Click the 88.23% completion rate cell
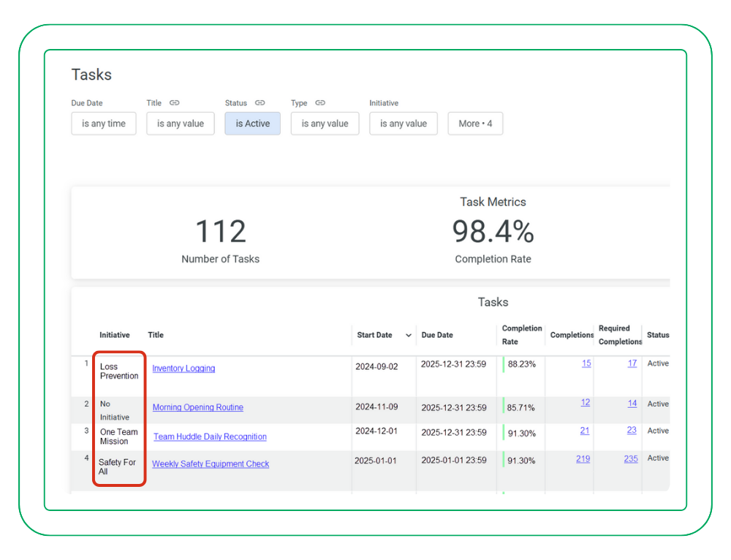 [522, 364]
